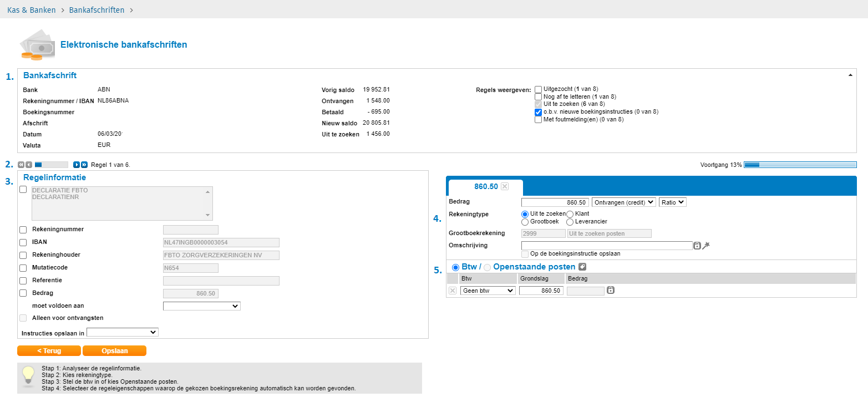
Task: Jump to last bank statement line
Action: [84, 165]
